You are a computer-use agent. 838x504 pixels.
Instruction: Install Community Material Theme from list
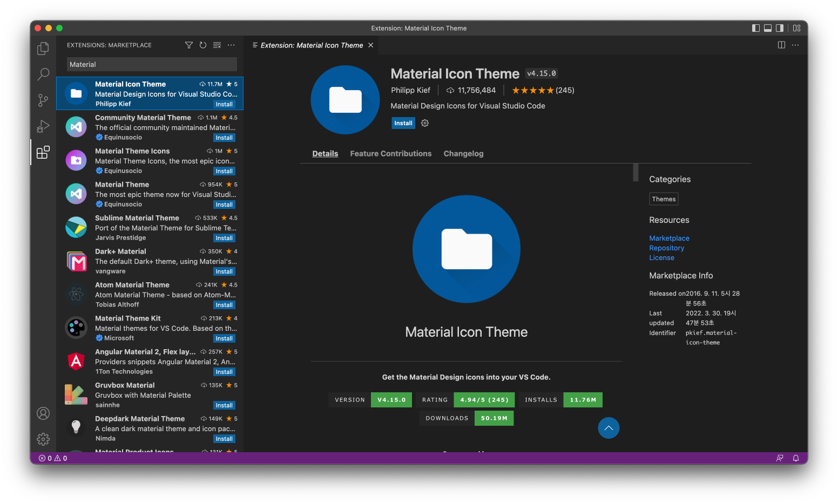(x=224, y=138)
